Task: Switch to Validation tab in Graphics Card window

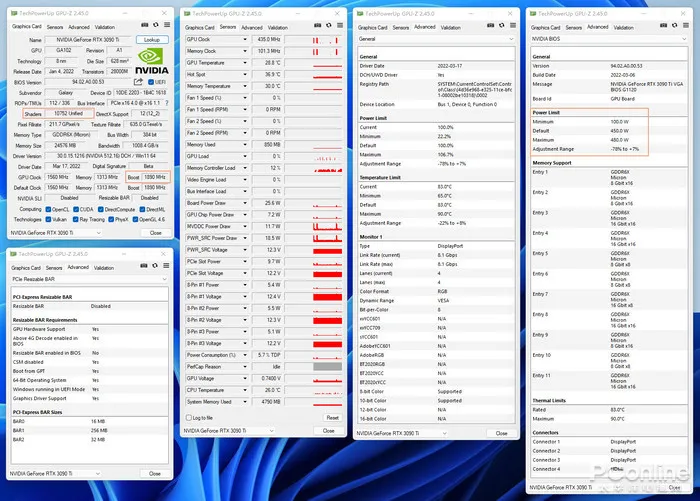Action: (x=105, y=27)
